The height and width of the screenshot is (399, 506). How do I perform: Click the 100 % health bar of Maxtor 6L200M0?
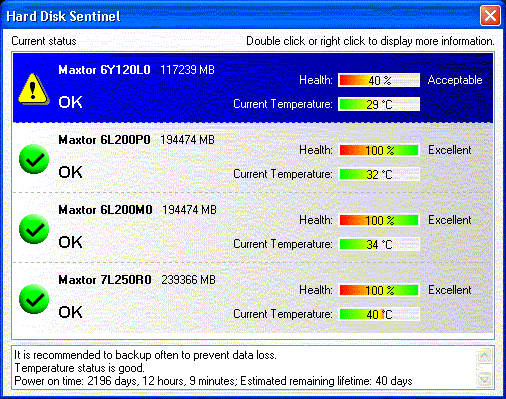379,220
